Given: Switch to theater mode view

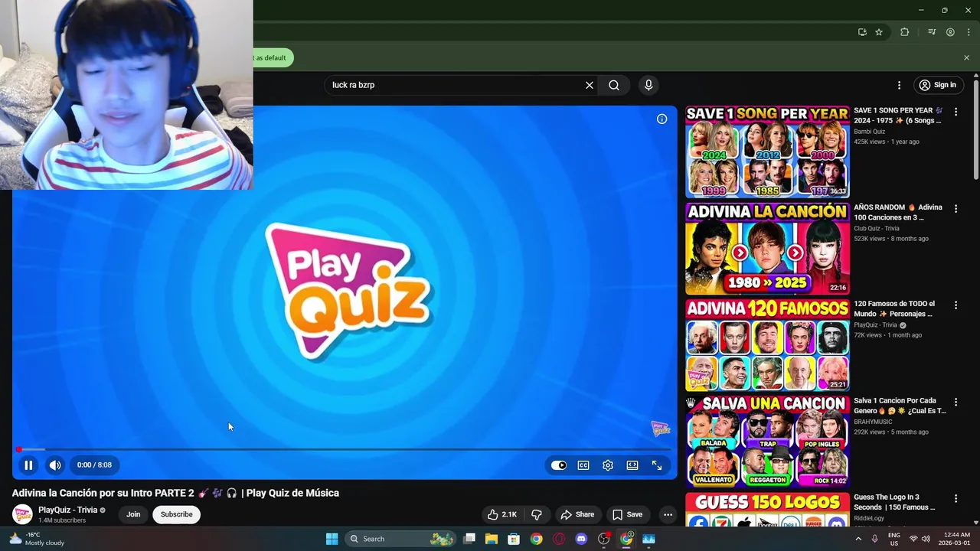Looking at the screenshot, I should click(632, 465).
